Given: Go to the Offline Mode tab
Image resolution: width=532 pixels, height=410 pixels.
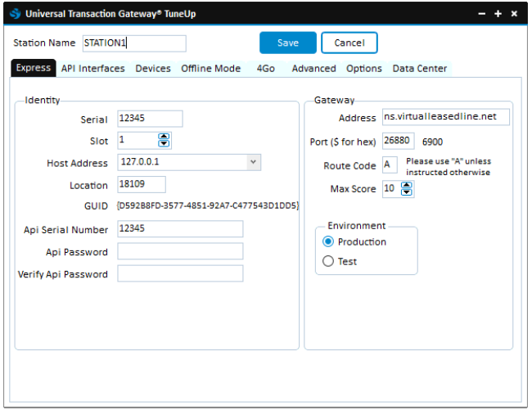Looking at the screenshot, I should [x=210, y=69].
